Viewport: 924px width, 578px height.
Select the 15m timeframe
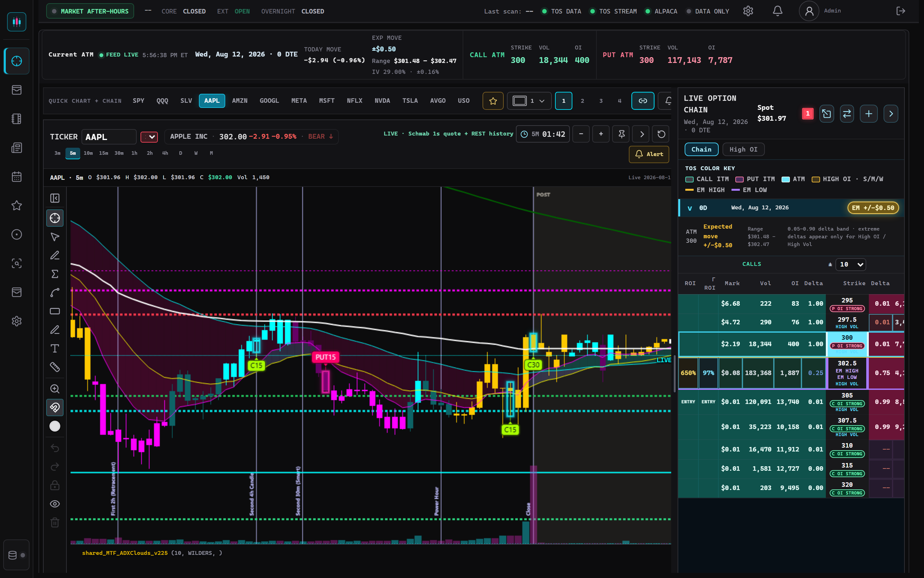tap(104, 153)
